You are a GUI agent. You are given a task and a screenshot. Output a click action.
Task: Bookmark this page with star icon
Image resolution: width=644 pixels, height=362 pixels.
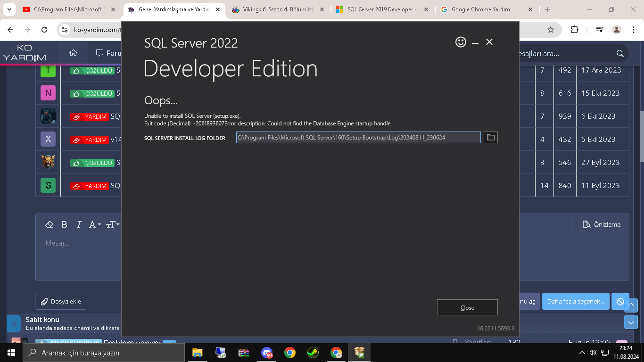click(551, 30)
